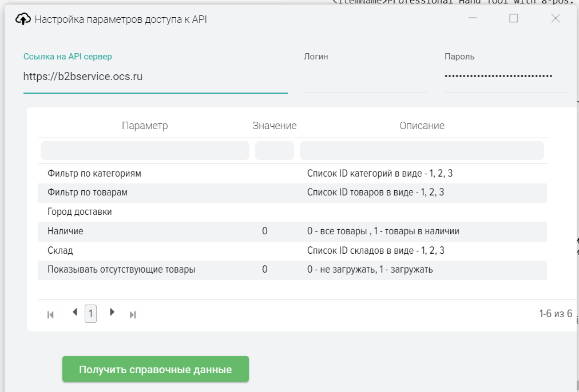Sort by the Значение column header
This screenshot has height=392, width=579.
pos(274,126)
